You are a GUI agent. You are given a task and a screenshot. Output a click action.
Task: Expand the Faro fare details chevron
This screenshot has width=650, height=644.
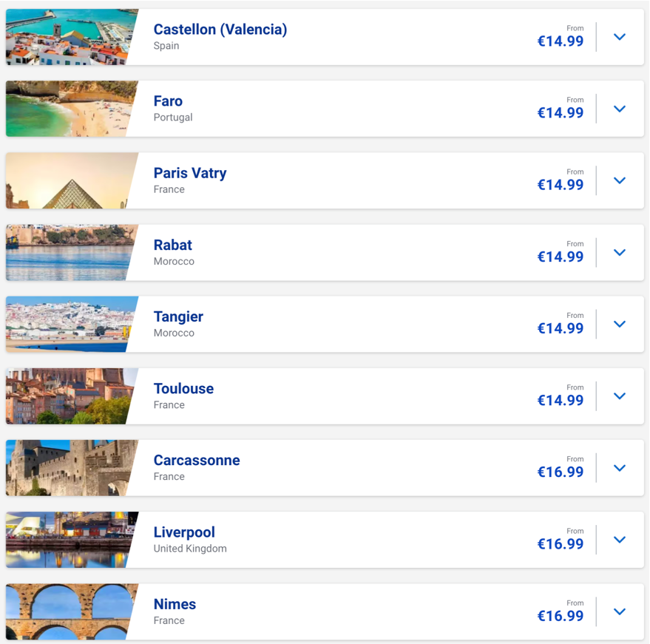coord(620,109)
